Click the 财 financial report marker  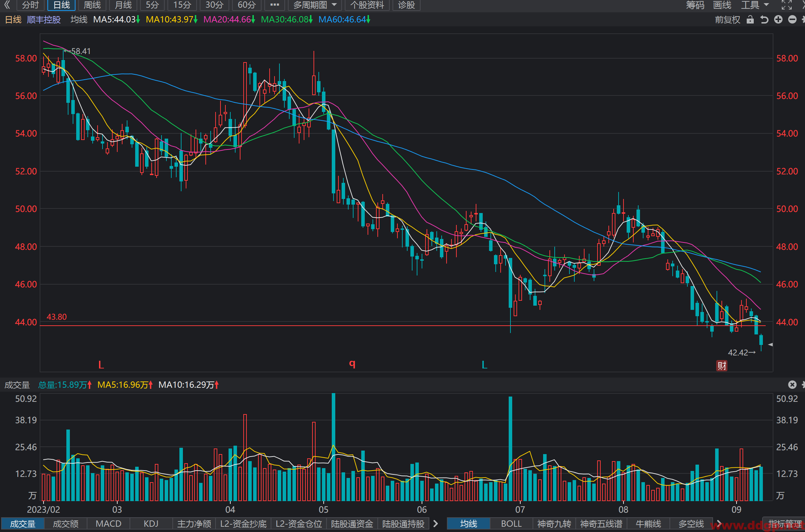click(x=721, y=366)
